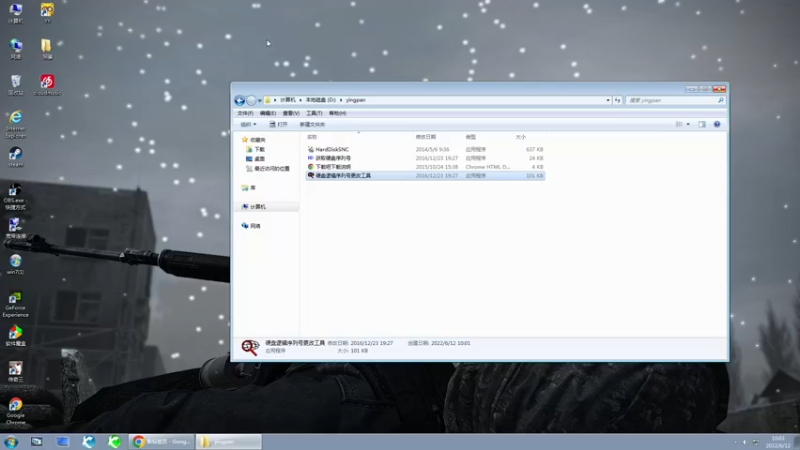Click the search magnifier icon
Viewport: 800px width, 450px height.
720,101
